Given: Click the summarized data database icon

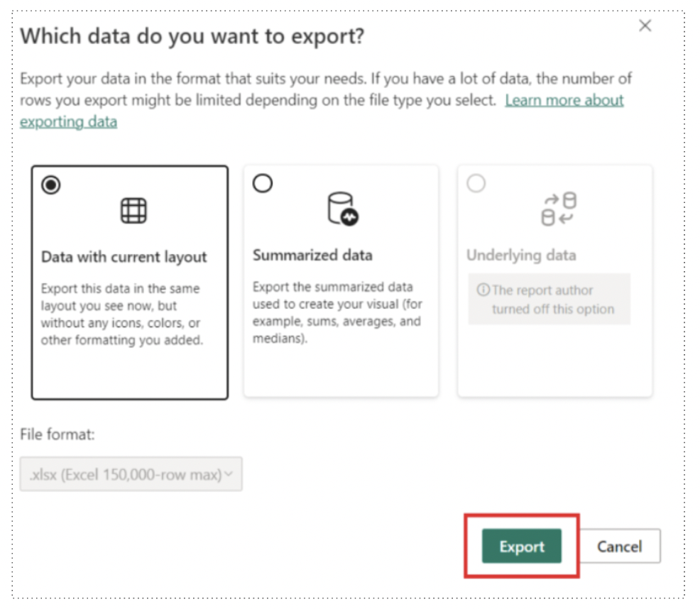Looking at the screenshot, I should 343,209.
